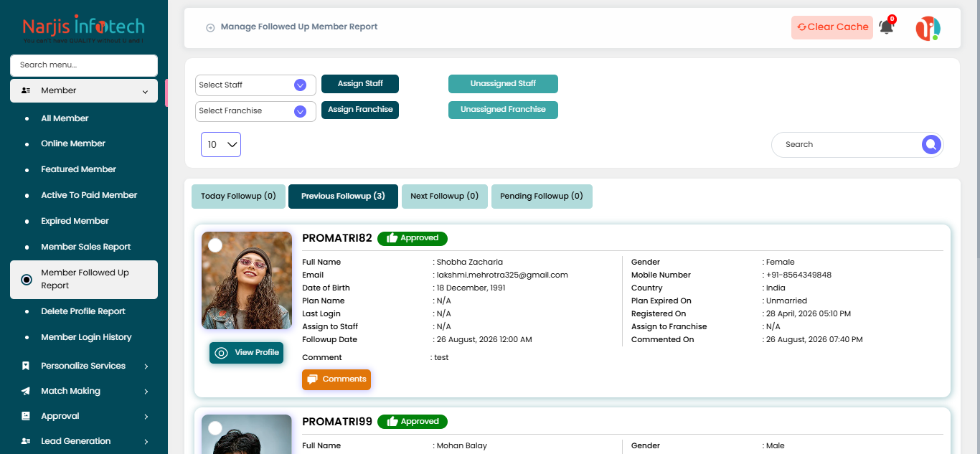Click followup date 26 August, 2026 12:00 AM
Viewport: 980px width, 454px height.
[x=484, y=339]
